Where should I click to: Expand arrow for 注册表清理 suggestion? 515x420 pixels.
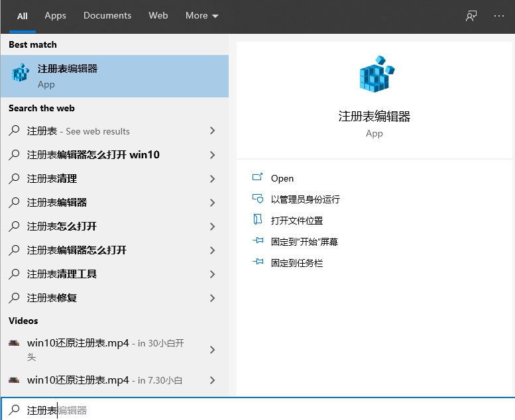coord(213,179)
